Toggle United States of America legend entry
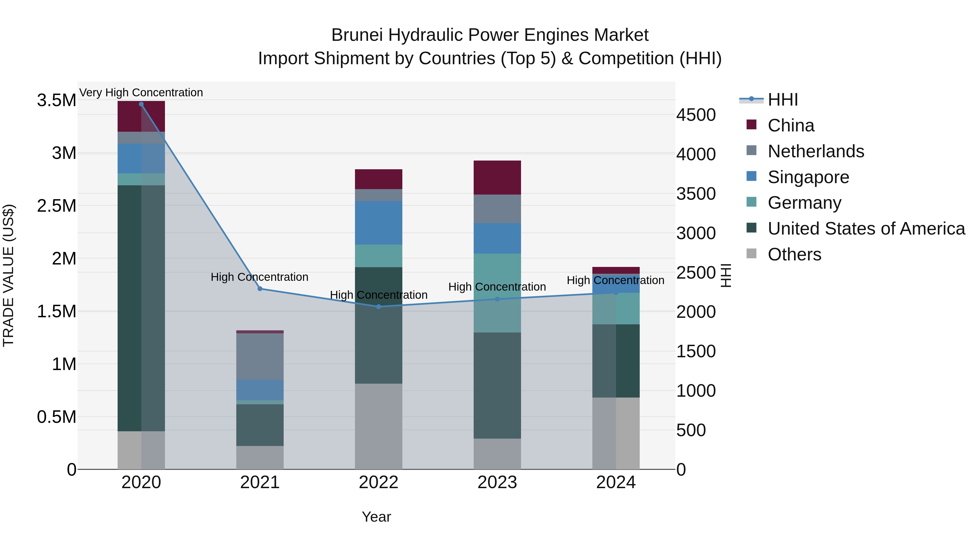Screen dimensions: 980x551 click(x=856, y=228)
